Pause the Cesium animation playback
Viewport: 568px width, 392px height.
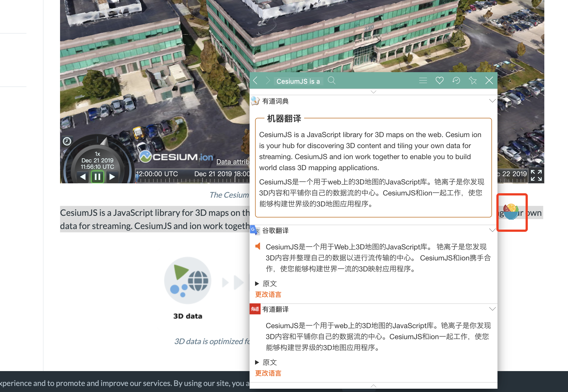click(97, 177)
